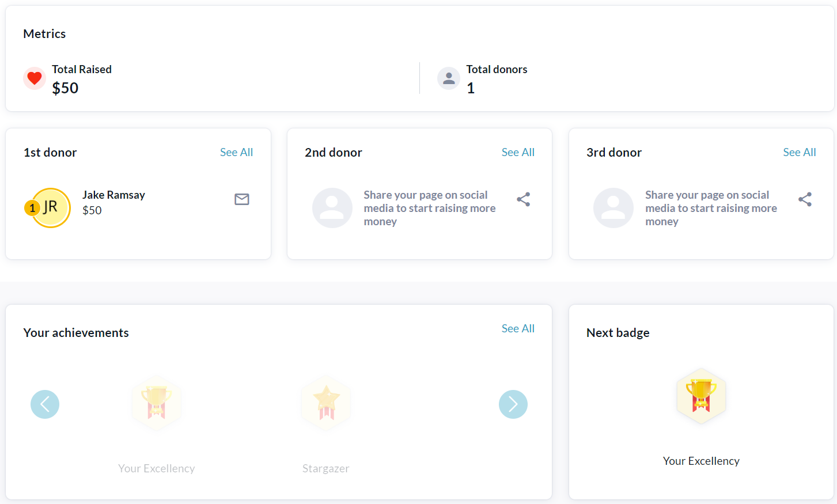Click the gold rank 1 badge

click(32, 208)
